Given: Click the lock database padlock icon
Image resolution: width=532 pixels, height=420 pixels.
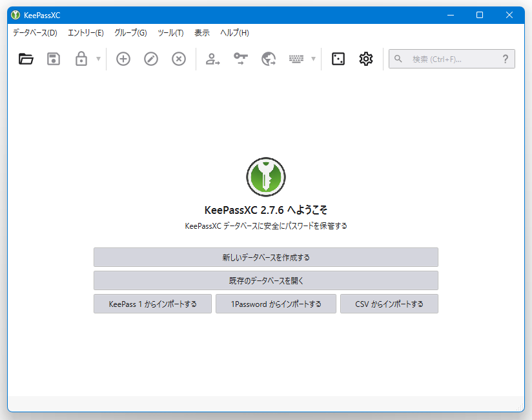Looking at the screenshot, I should pos(81,59).
